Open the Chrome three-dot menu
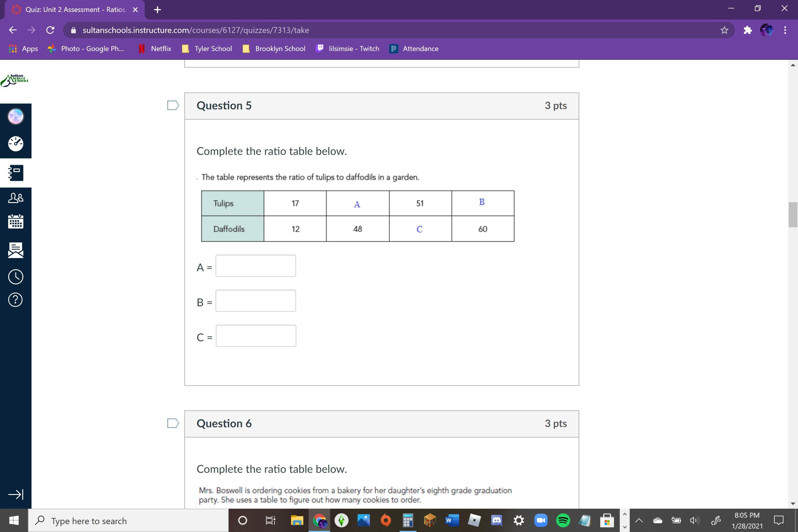The width and height of the screenshot is (798, 532). pyautogui.click(x=785, y=30)
